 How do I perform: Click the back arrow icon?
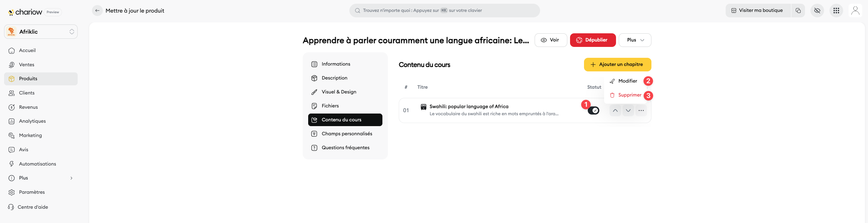[x=97, y=11]
